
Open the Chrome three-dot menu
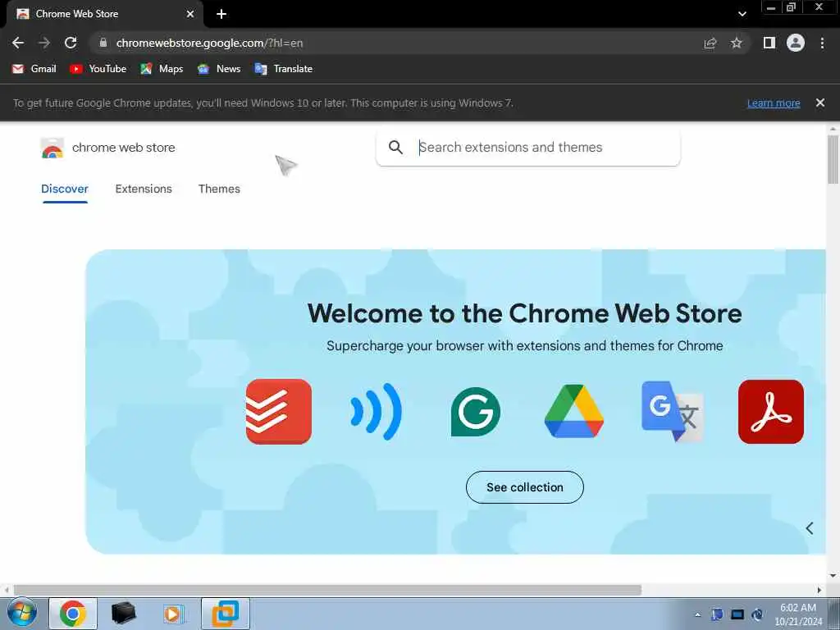(x=822, y=43)
